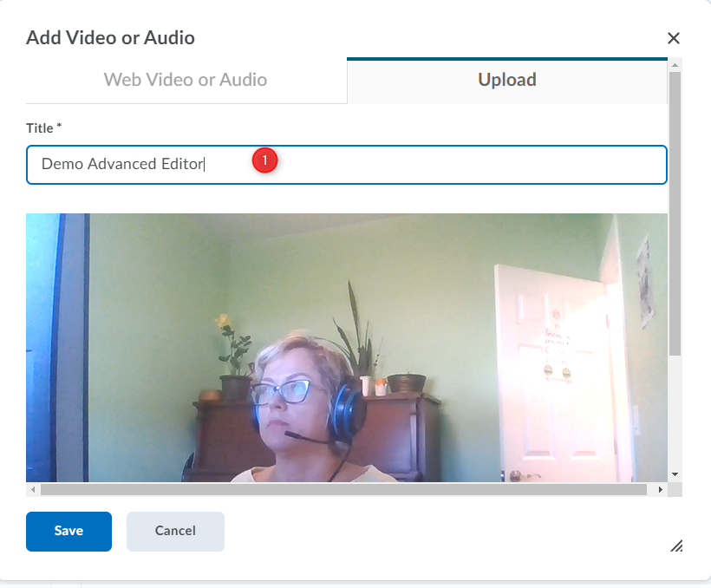Click the vertical scrollbar up arrow
Screen dimensions: 711x588
(x=675, y=65)
